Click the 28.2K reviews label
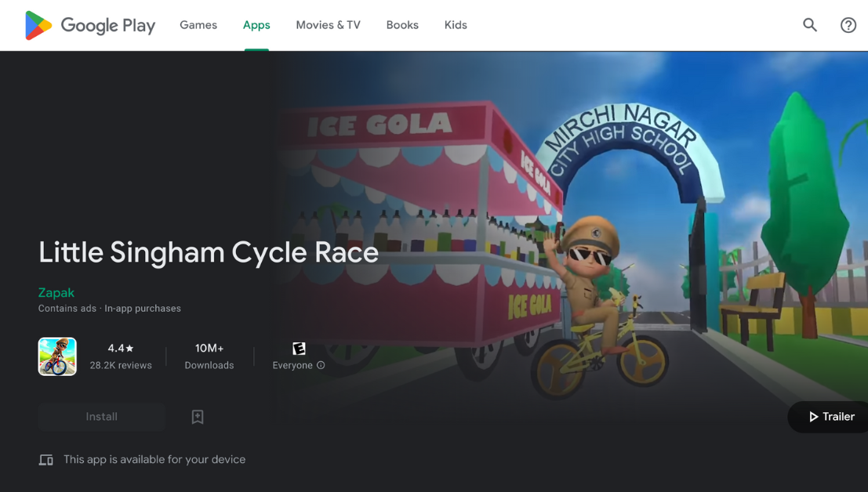Screen dimensions: 868x492 [x=121, y=365]
